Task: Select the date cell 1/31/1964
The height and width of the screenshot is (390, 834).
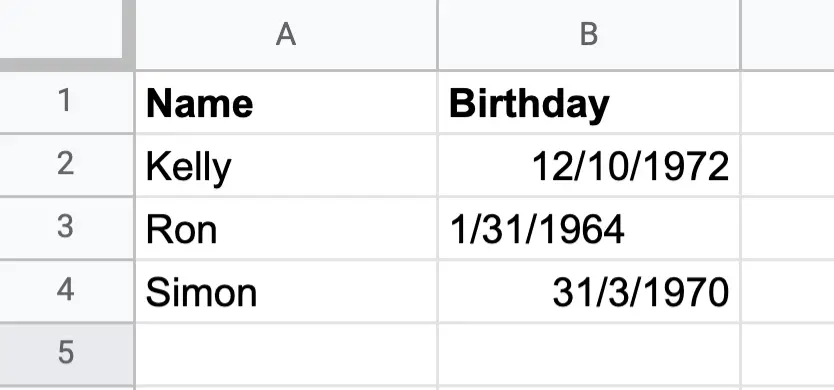Action: click(x=589, y=228)
